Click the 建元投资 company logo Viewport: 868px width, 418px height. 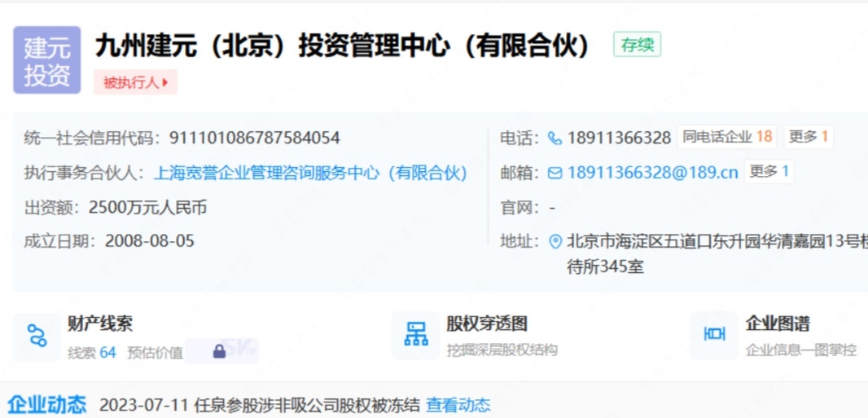tap(47, 59)
